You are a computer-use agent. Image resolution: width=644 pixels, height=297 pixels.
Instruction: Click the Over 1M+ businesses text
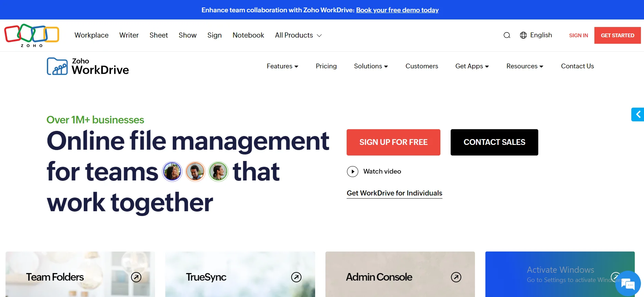click(95, 120)
